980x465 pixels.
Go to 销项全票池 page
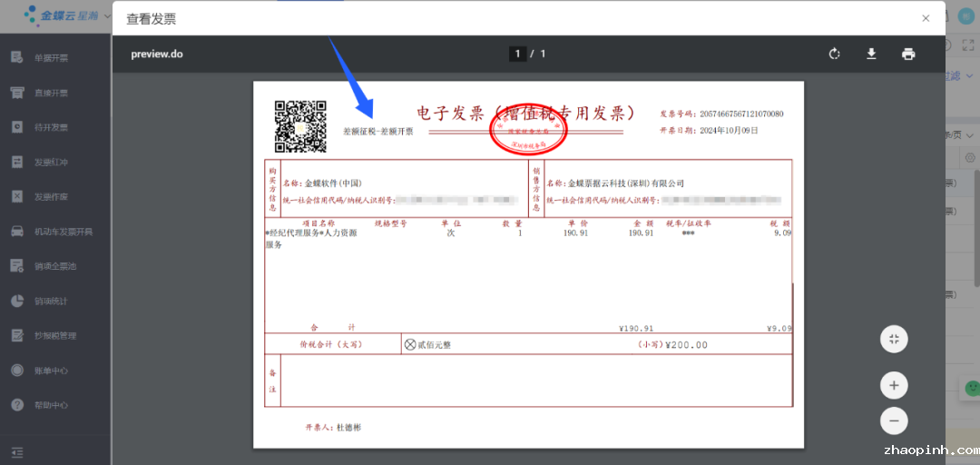point(55,267)
